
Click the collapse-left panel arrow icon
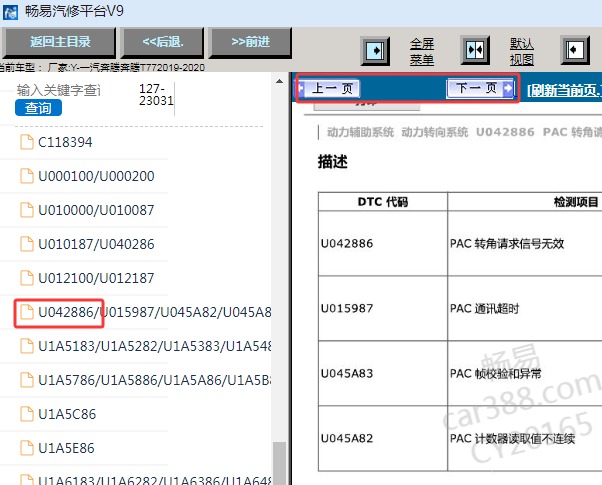(x=575, y=50)
